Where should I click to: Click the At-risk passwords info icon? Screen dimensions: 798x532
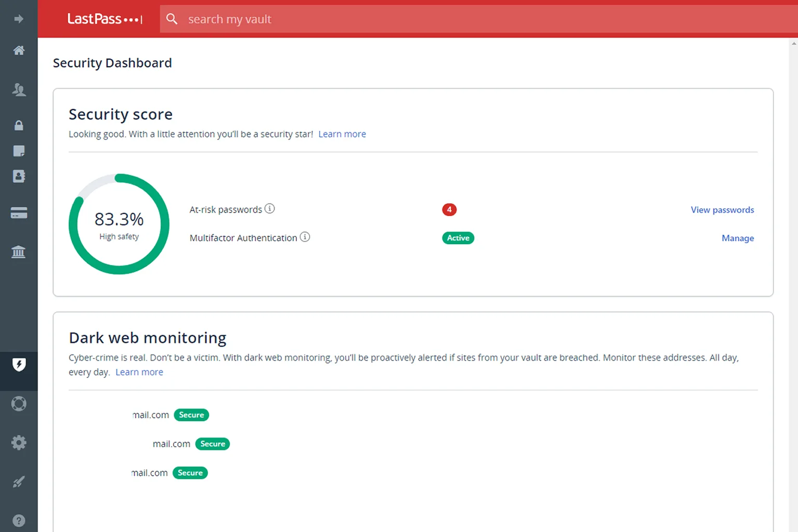click(269, 208)
